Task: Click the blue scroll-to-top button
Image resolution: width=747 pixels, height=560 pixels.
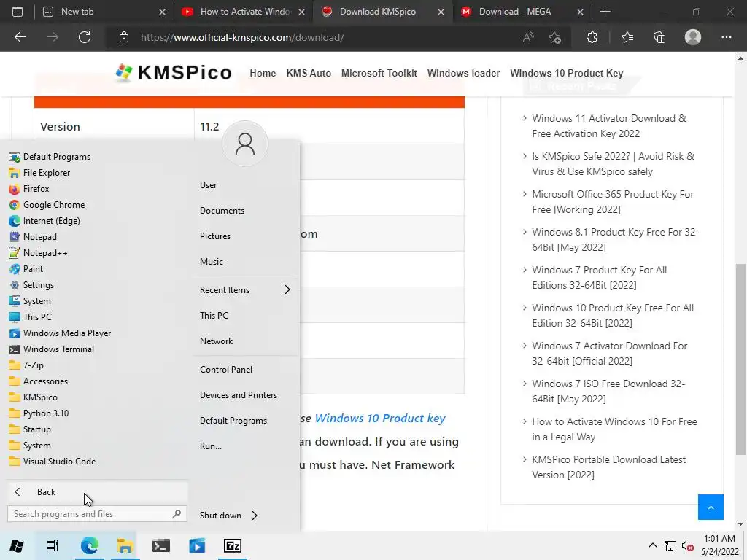Action: click(711, 507)
